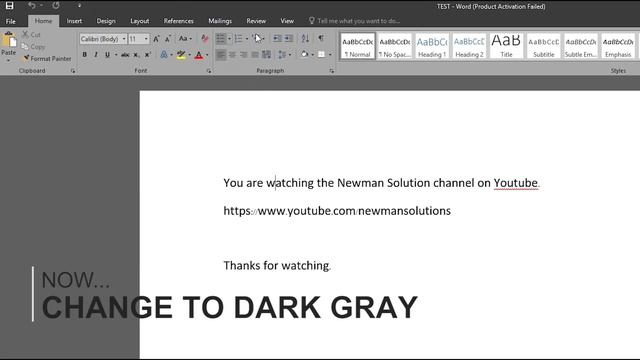Open the Clipboard dialog launcher
The image size is (640, 360).
click(x=73, y=71)
